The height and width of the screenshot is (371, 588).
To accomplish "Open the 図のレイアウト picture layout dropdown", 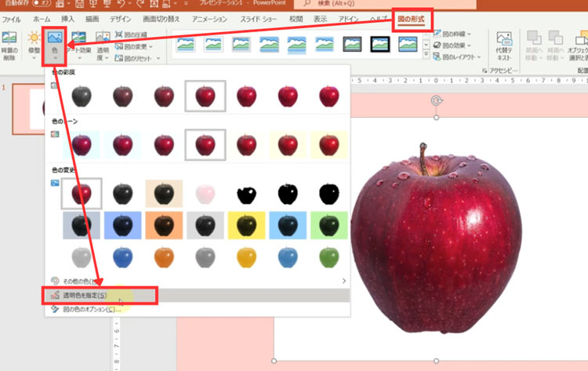I will point(457,57).
